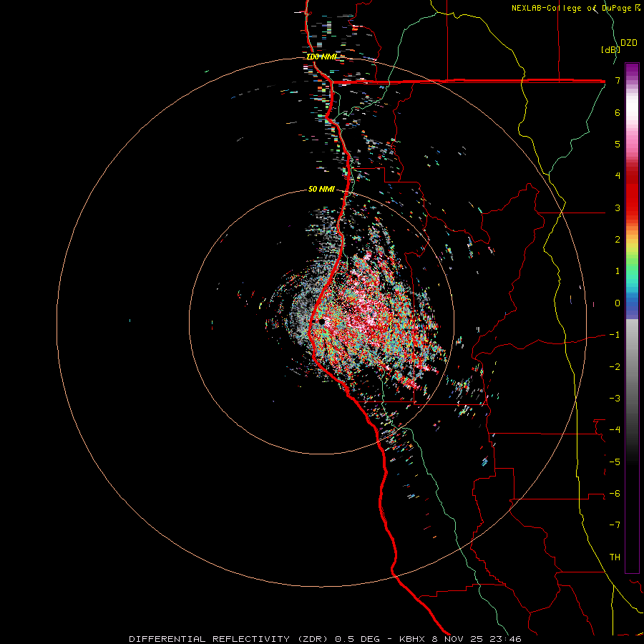
Task: Click the positive 1 value on color scale
Action: 618,271
